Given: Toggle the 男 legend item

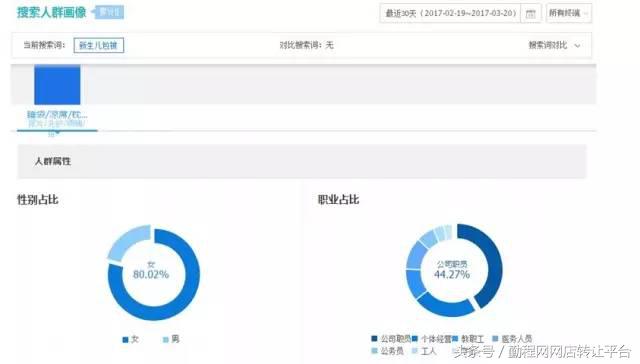Looking at the screenshot, I should click(171, 340).
